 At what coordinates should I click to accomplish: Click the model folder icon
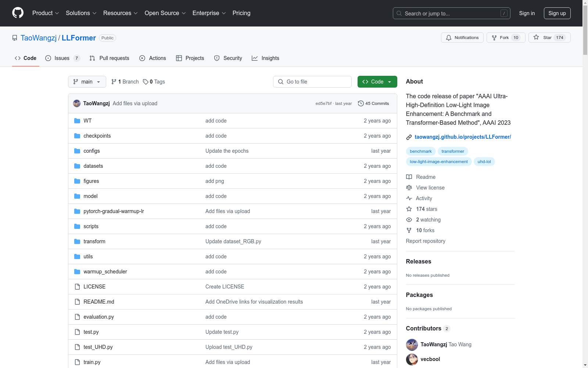(77, 196)
